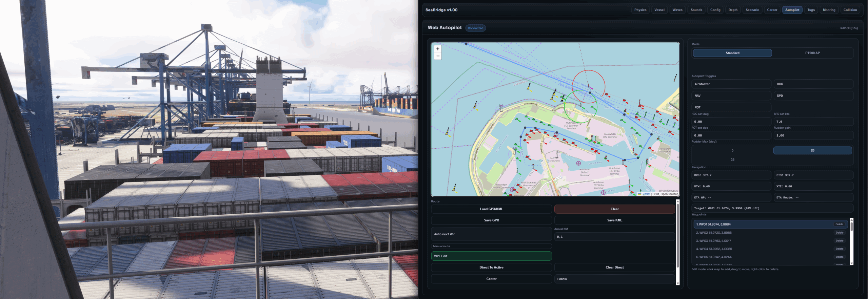Screen dimensions: 868x299
Task: Click the radio tower icon on Maasvlakteweg
Action: [x=501, y=108]
